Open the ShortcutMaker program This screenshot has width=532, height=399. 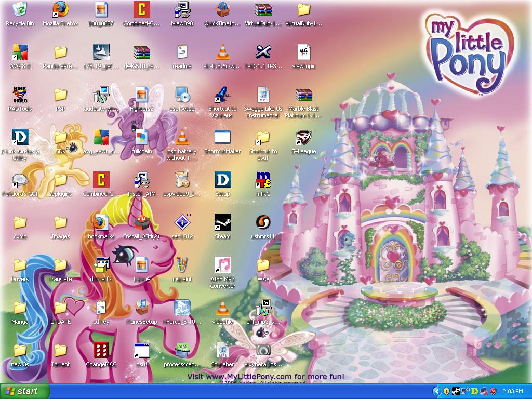coord(222,138)
